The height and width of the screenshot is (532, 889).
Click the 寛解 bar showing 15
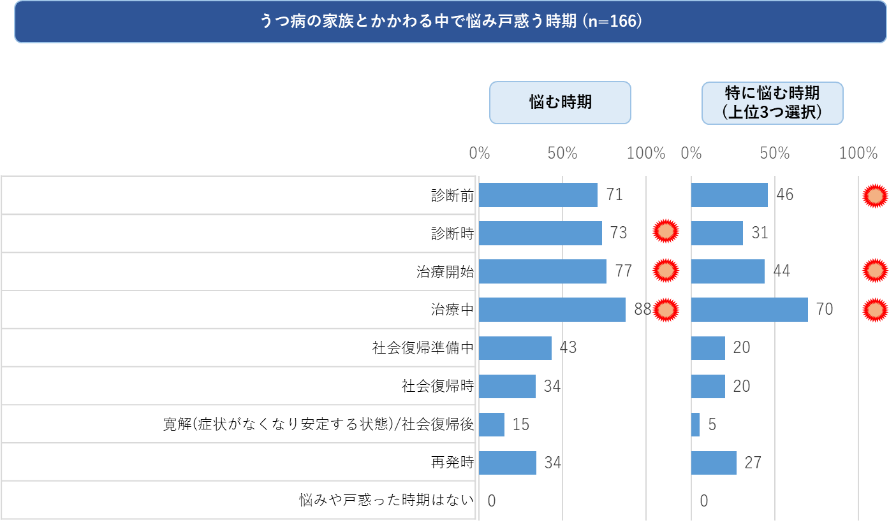(492, 425)
